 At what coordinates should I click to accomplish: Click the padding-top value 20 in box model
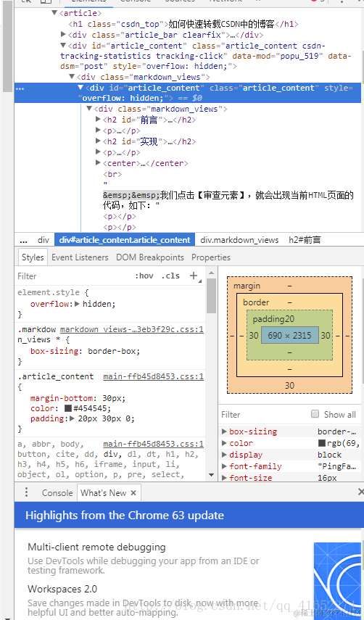[290, 318]
